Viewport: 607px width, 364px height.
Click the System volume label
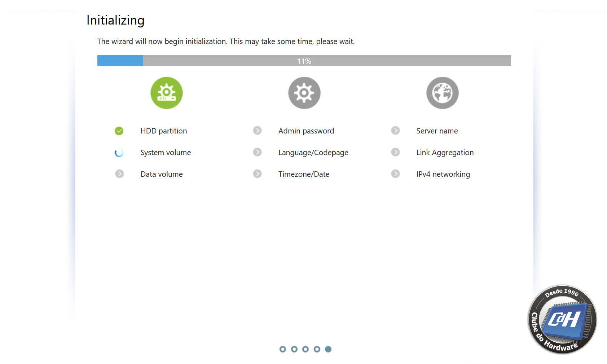point(166,153)
